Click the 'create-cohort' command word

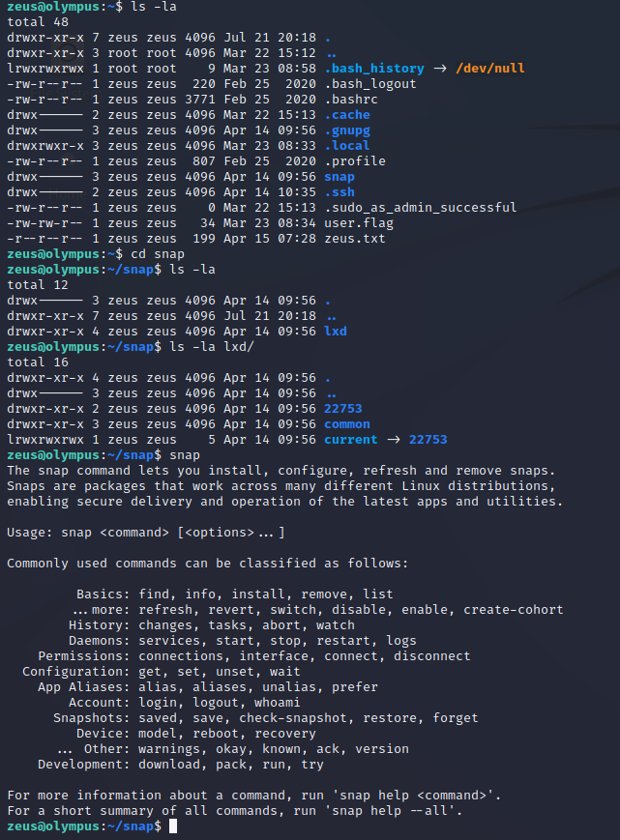(514, 610)
